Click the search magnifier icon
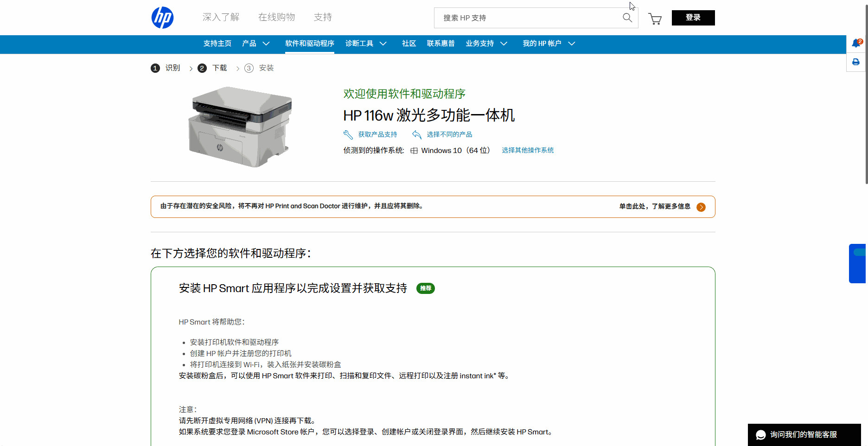The height and width of the screenshot is (446, 868). (x=627, y=18)
